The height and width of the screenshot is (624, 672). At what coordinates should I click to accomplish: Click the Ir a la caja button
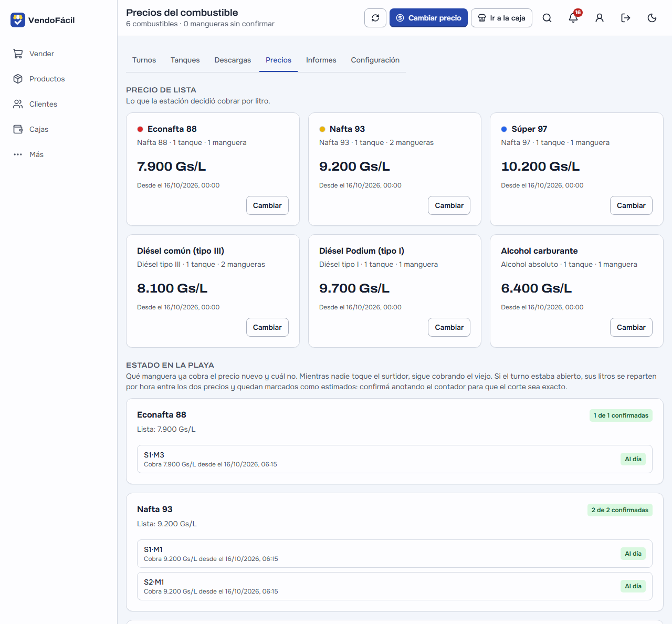tap(501, 18)
